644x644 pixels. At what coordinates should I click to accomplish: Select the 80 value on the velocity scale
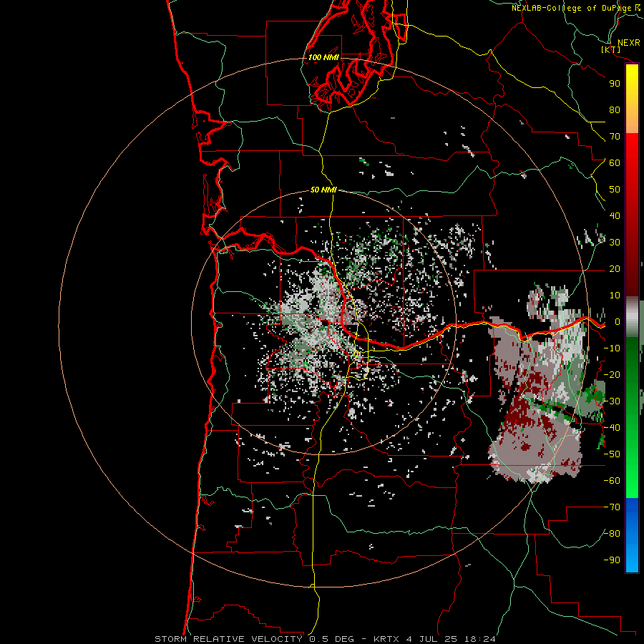(615, 110)
